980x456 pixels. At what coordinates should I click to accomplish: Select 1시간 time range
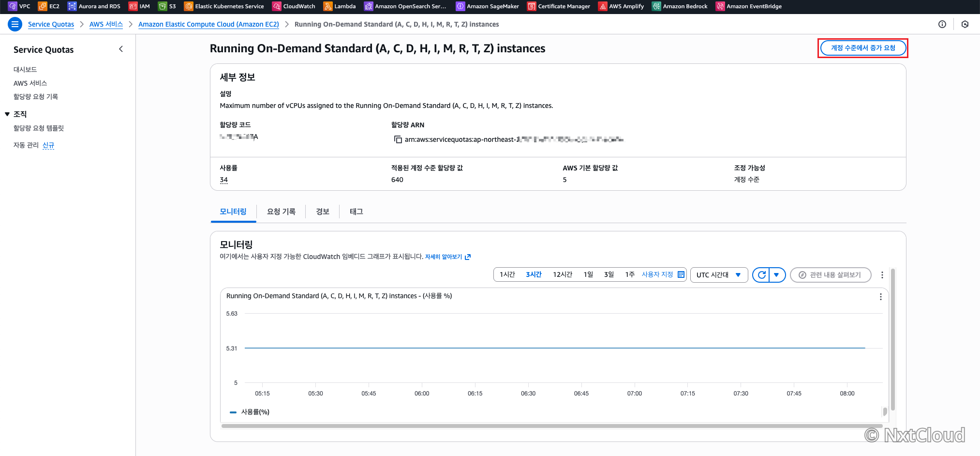click(x=507, y=274)
